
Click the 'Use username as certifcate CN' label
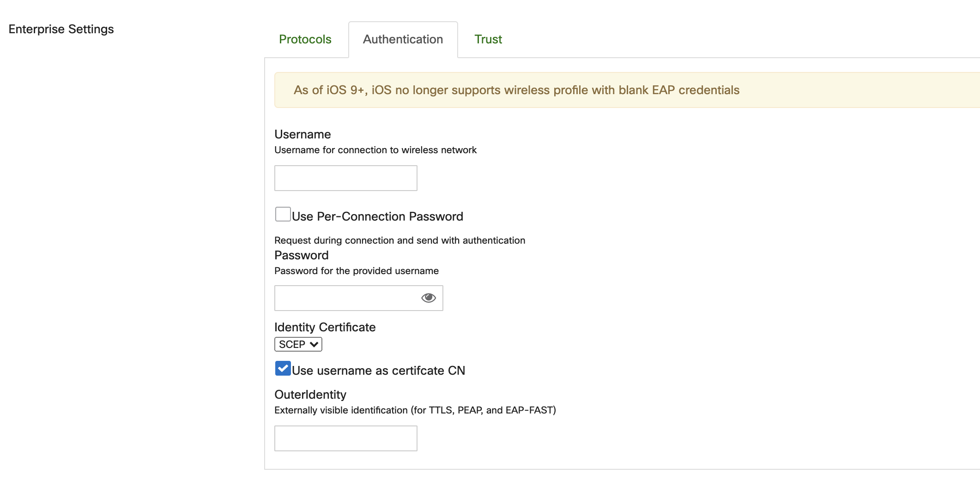point(378,371)
